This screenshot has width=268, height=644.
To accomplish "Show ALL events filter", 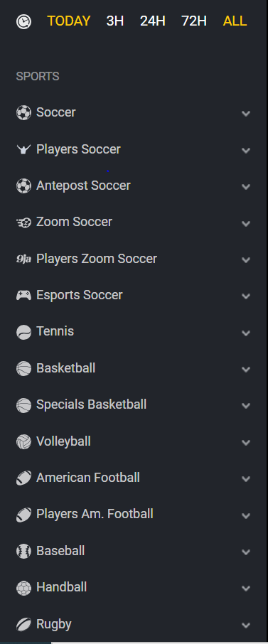I will tap(235, 21).
